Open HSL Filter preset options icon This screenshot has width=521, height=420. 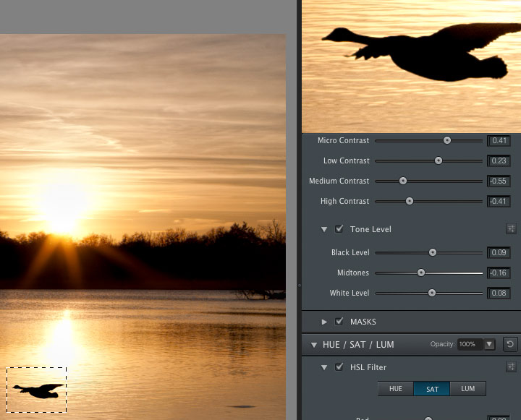511,367
